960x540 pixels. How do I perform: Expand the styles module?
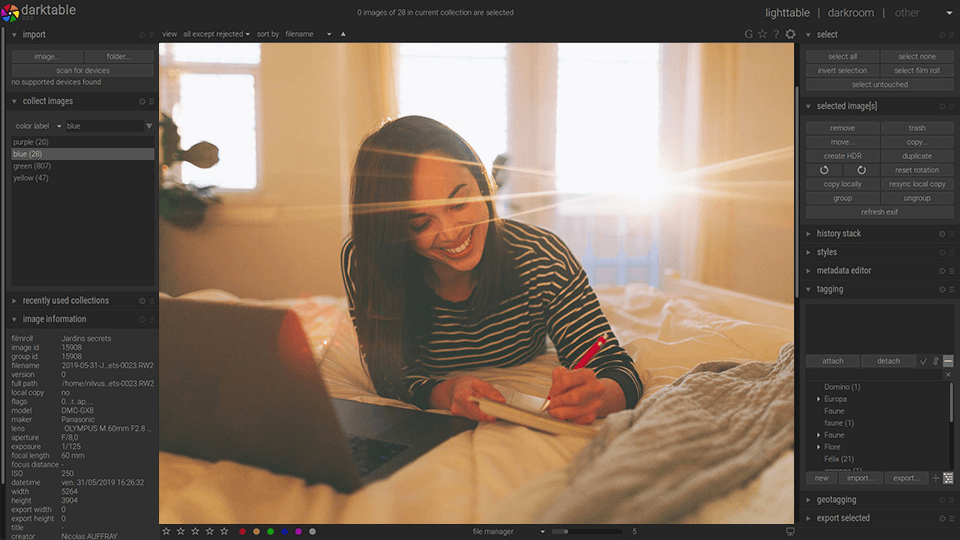[x=808, y=252]
